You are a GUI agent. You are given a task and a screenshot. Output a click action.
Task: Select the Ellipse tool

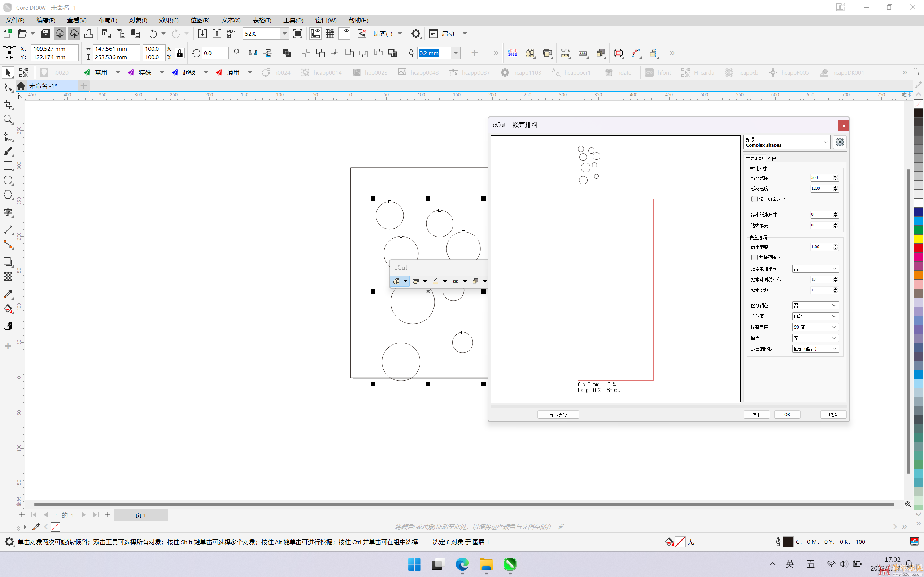[x=8, y=180]
